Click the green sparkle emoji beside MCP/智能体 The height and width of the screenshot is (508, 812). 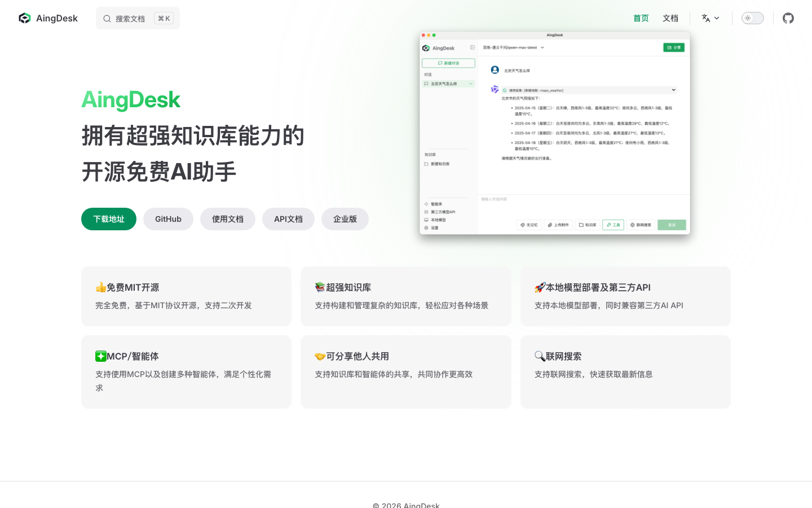[101, 356]
